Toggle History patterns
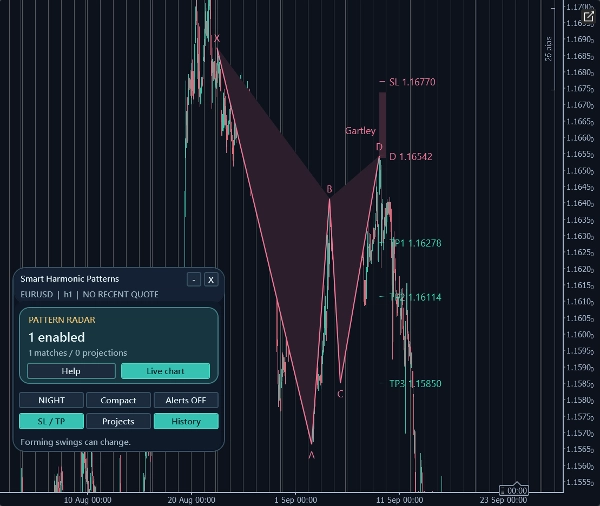Viewport: 600px width, 506px height. click(186, 421)
